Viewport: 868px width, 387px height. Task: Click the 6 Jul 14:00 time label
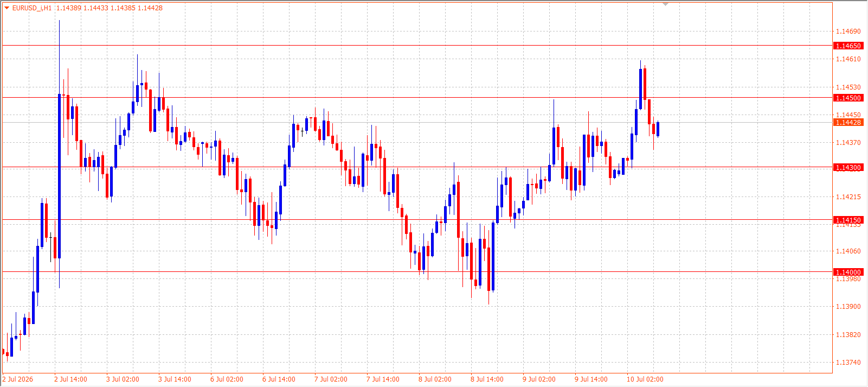279,379
